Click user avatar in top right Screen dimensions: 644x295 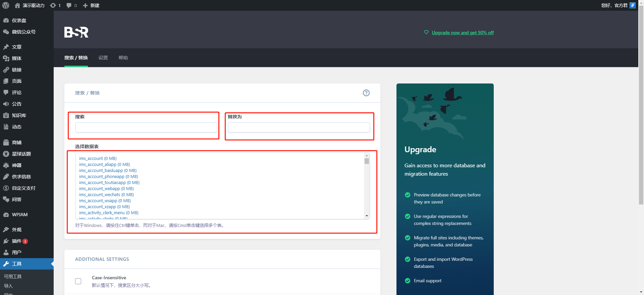point(632,5)
